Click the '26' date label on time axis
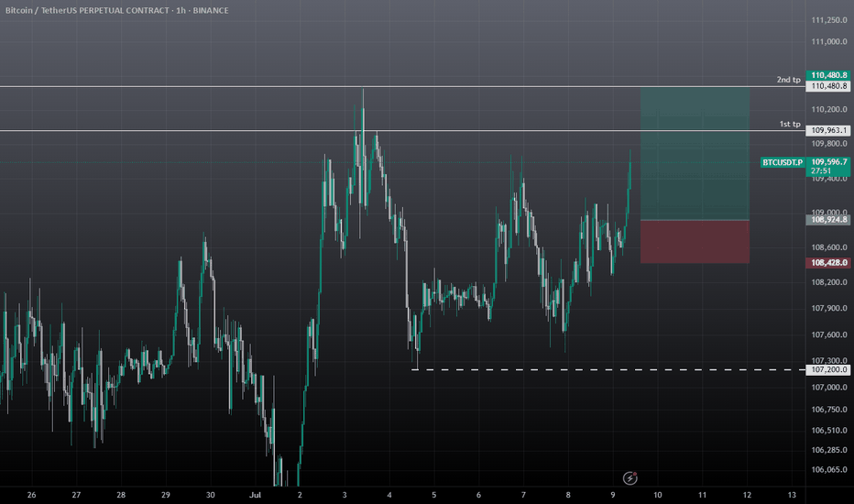 point(31,495)
